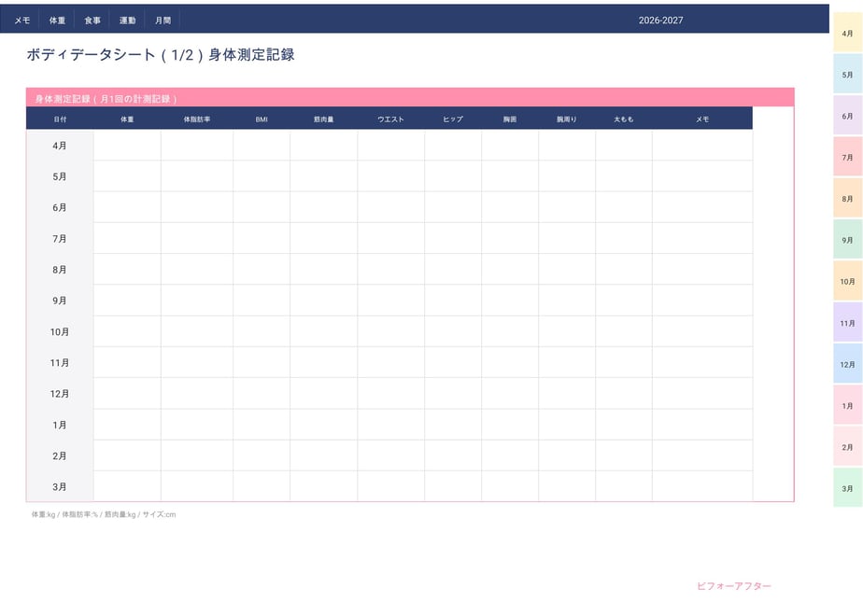Click the 体脂肪率 column header
This screenshot has height=616, width=863.
[197, 119]
